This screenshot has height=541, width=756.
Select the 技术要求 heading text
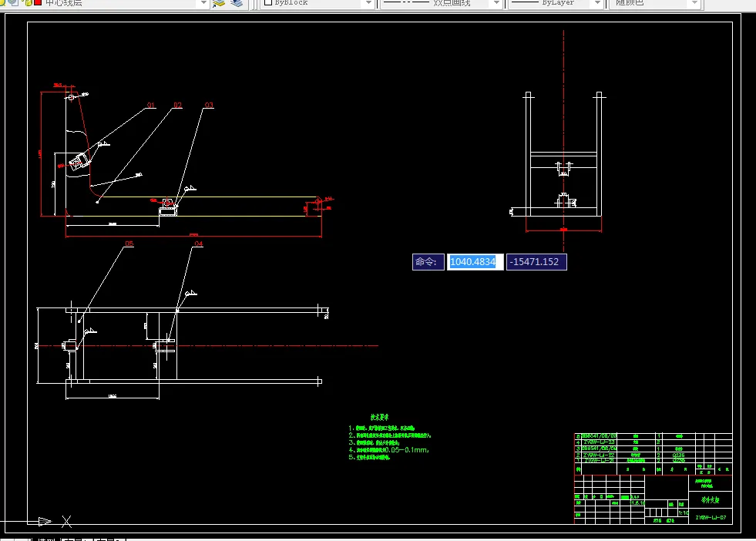click(x=379, y=417)
